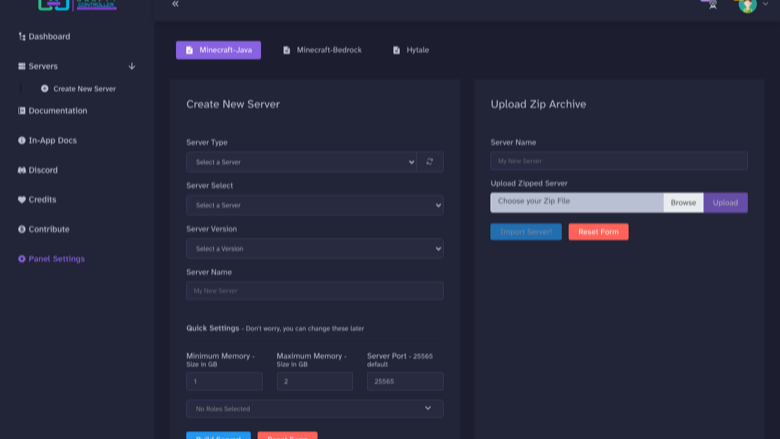The image size is (780, 439).
Task: Click the Upload button
Action: tap(725, 202)
